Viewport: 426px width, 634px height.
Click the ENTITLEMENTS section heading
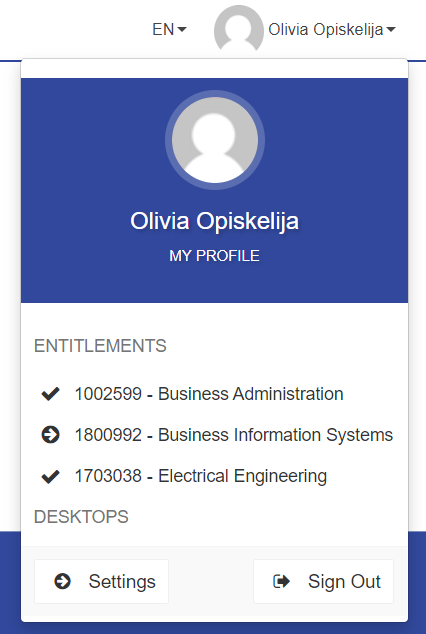100,346
